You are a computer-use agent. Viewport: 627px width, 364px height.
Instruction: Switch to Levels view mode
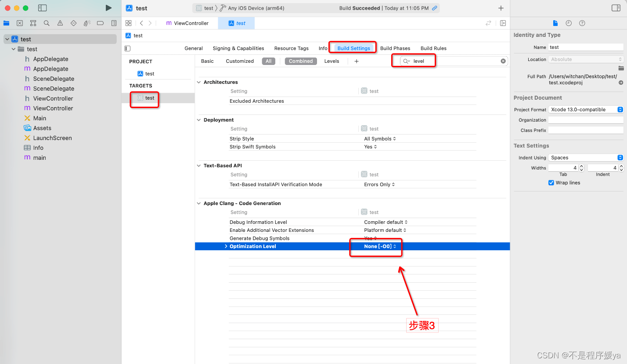pos(332,61)
